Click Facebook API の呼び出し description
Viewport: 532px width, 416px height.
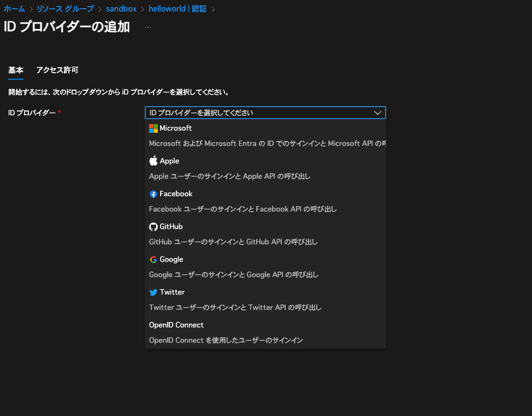point(243,209)
